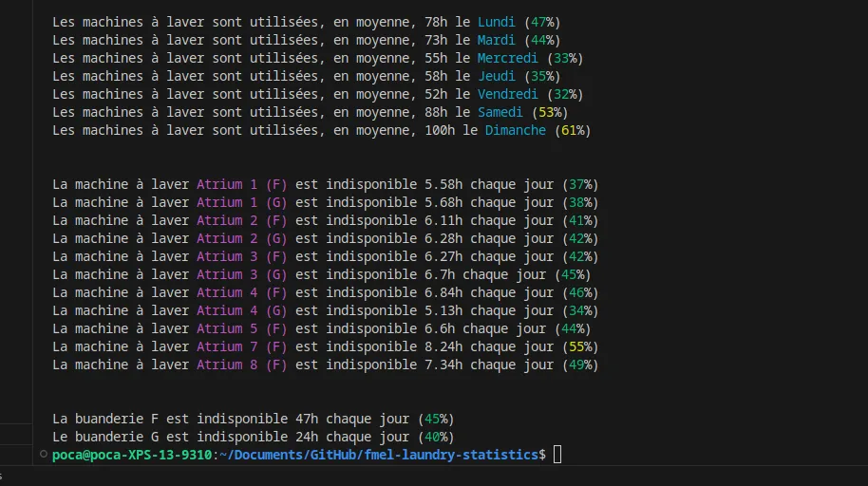868x486 pixels.
Task: Click the word Lundi in the output
Action: point(497,22)
